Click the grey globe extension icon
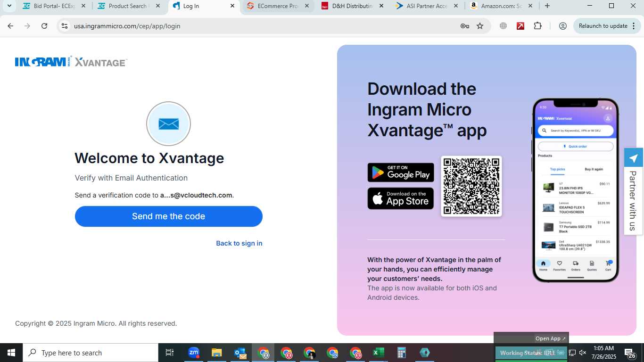This screenshot has height=362, width=644. point(504,26)
